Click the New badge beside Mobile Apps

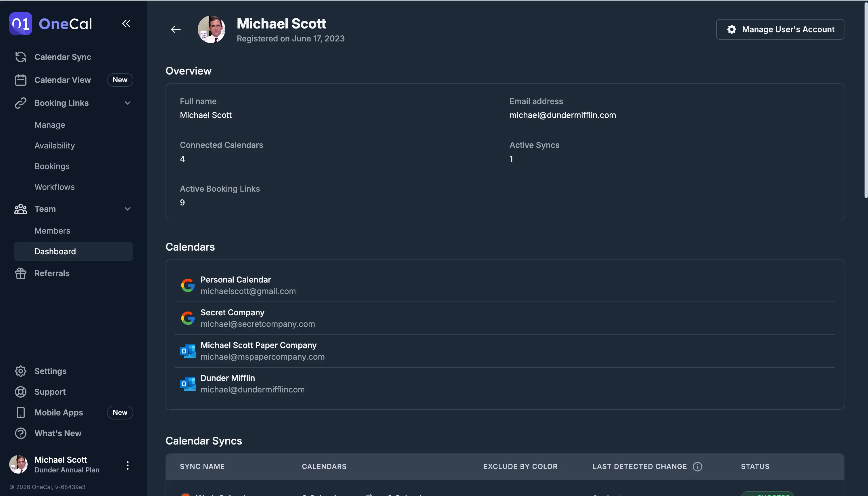pos(120,413)
